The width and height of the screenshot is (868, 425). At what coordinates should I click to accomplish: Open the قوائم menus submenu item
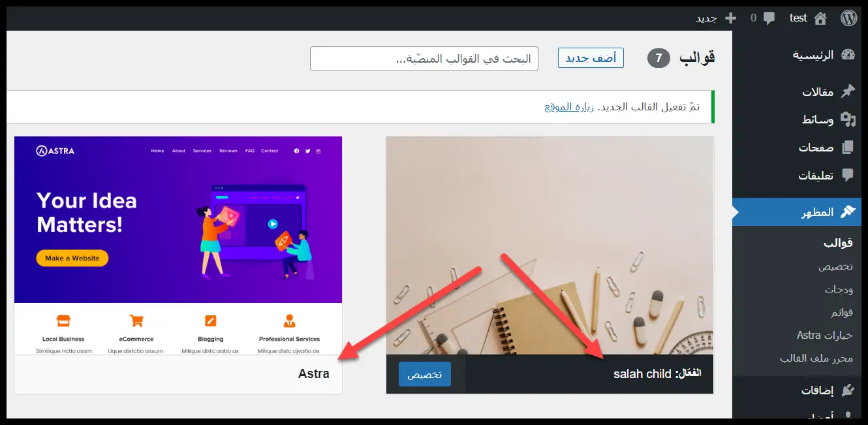[x=842, y=312]
